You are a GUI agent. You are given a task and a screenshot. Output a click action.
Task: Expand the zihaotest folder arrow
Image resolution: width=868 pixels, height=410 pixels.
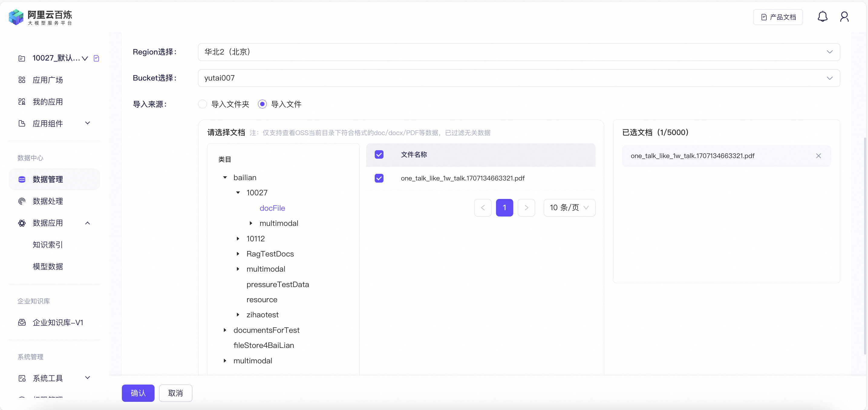[238, 315]
